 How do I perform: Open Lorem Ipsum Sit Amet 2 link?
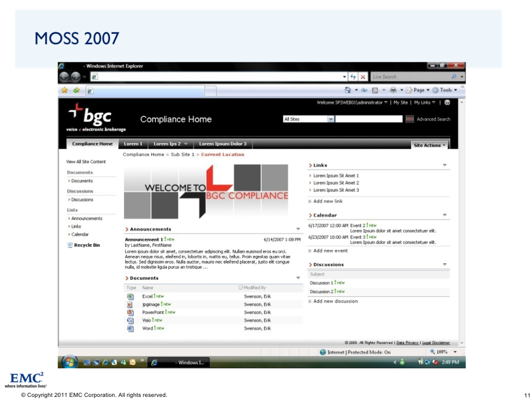pyautogui.click(x=336, y=183)
